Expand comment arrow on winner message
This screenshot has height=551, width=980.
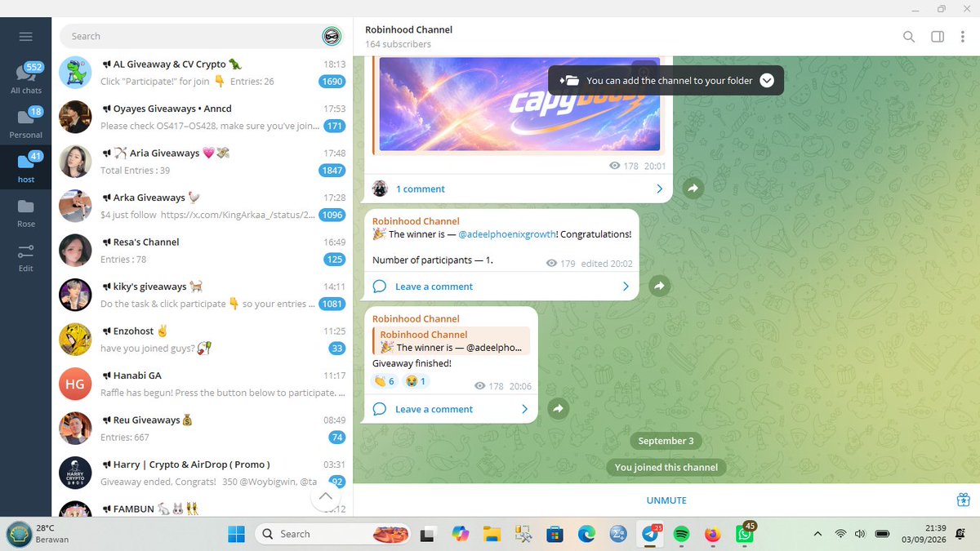coord(626,287)
